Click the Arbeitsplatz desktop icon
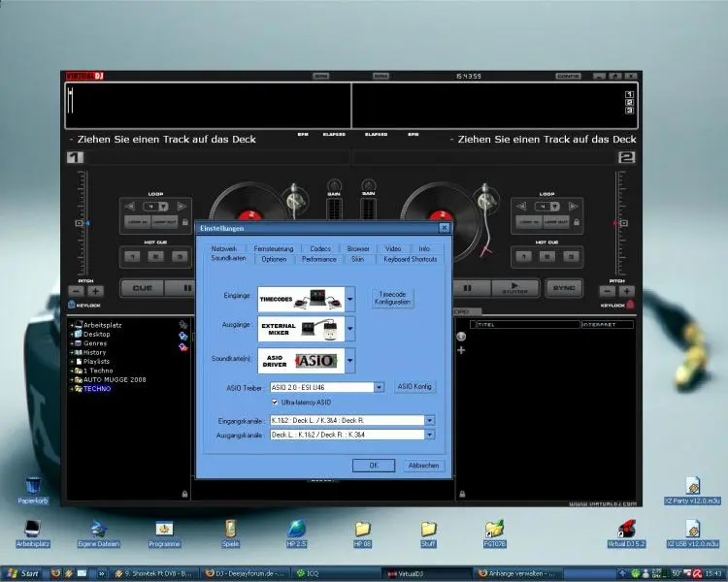 [32, 529]
